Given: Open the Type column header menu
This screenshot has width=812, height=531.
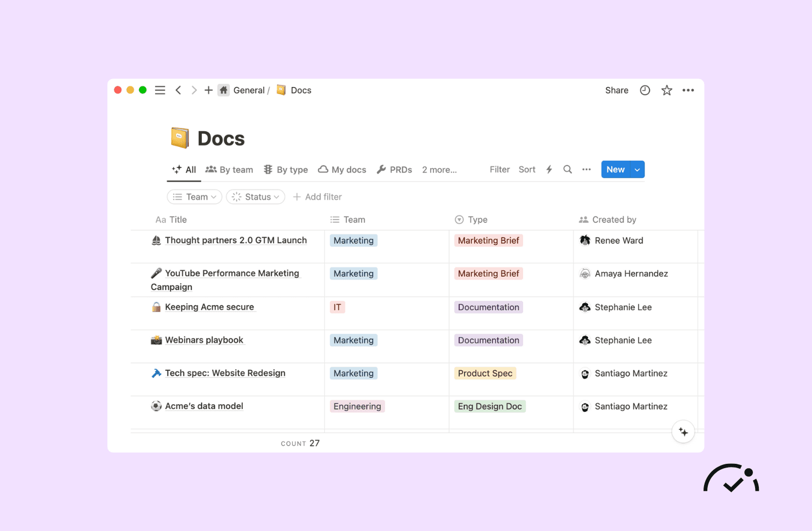Looking at the screenshot, I should tap(472, 219).
